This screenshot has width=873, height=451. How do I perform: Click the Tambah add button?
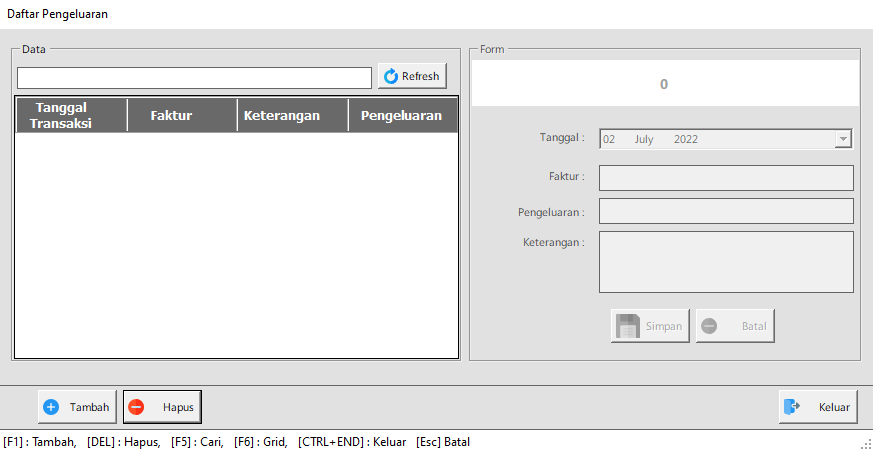pos(77,407)
